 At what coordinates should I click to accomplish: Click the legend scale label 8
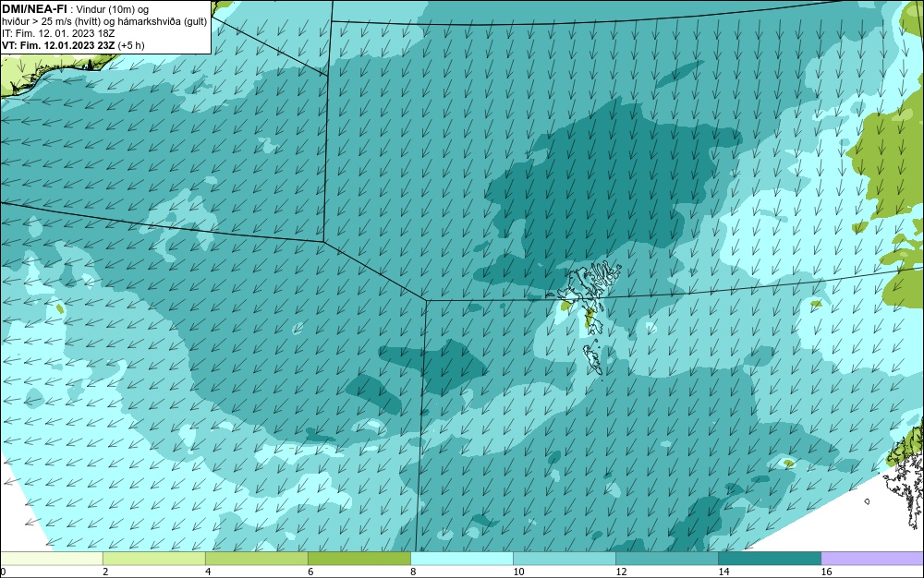tap(413, 572)
